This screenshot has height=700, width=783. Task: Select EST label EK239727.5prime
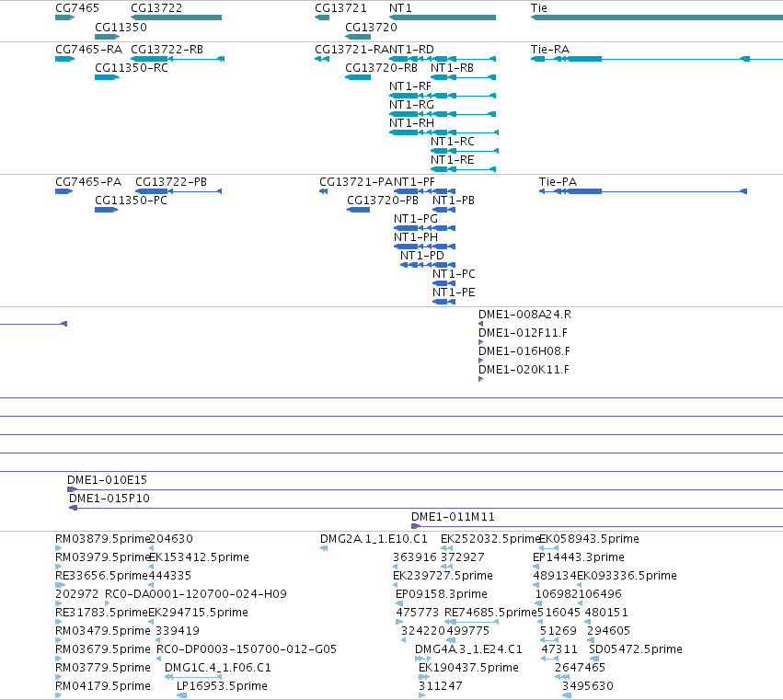coord(443,576)
